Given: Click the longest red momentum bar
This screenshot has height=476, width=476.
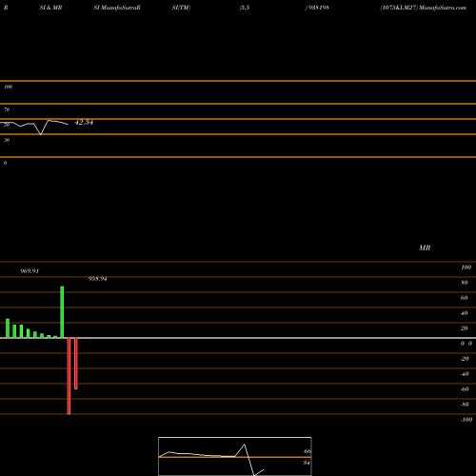Looking at the screenshot, I should (x=69, y=376).
